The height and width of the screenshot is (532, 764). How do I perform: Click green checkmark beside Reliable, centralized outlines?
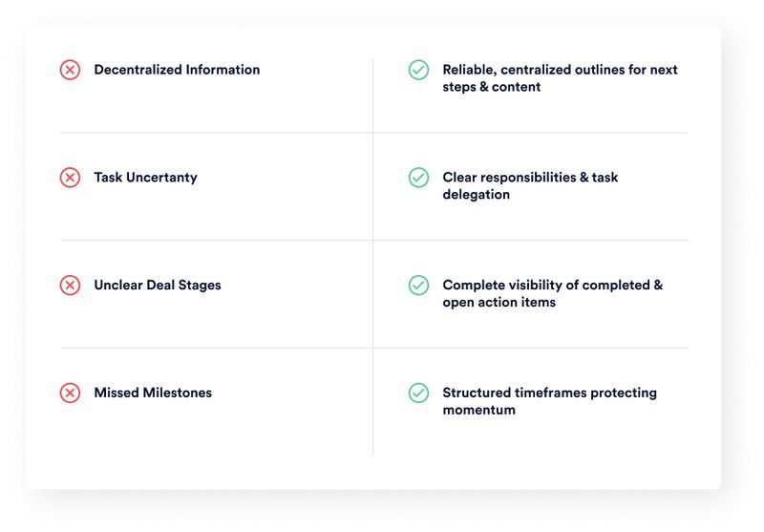[x=418, y=70]
